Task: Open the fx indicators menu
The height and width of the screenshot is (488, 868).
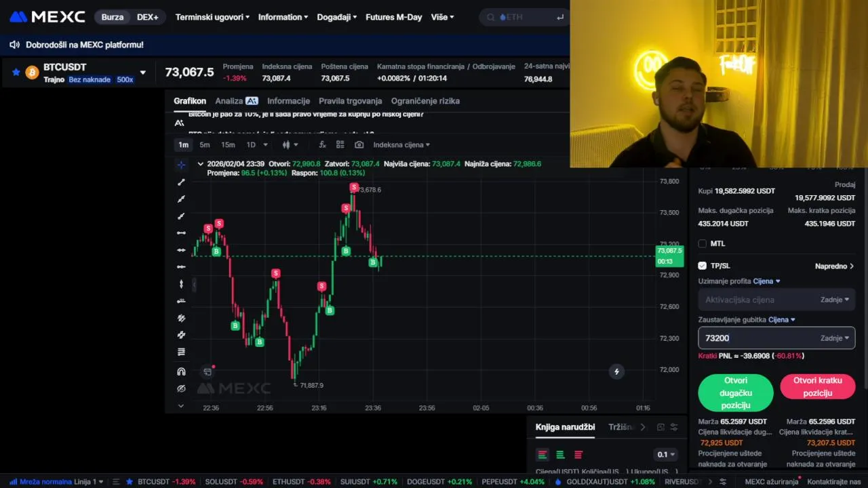Action: tap(322, 145)
